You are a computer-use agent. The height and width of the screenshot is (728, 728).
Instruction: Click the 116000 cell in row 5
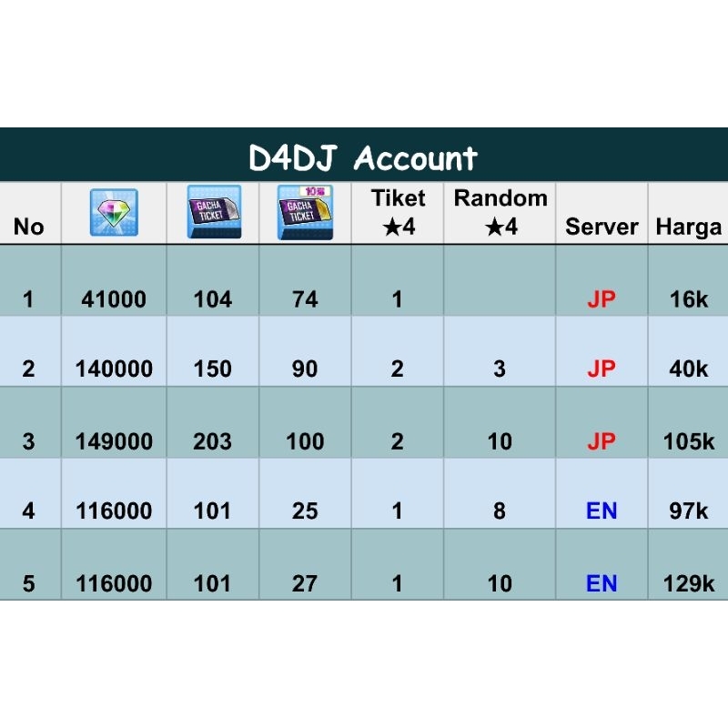click(114, 583)
